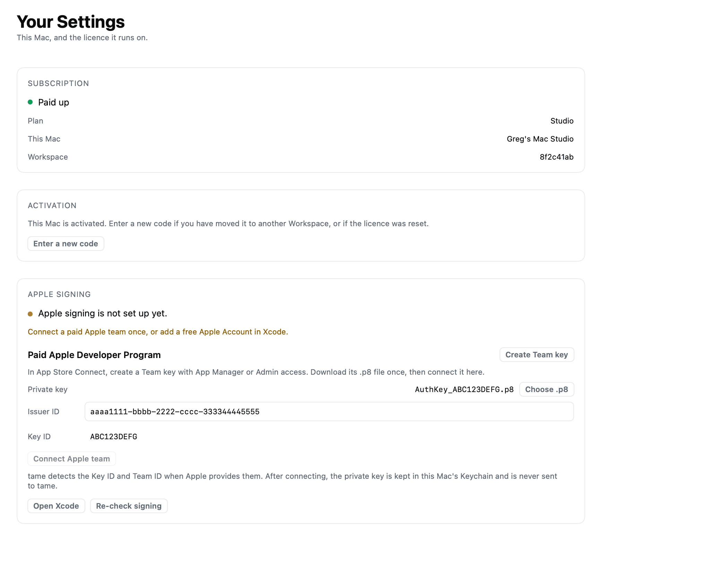
Task: Click the Apple signing is not set up text
Action: 103,313
